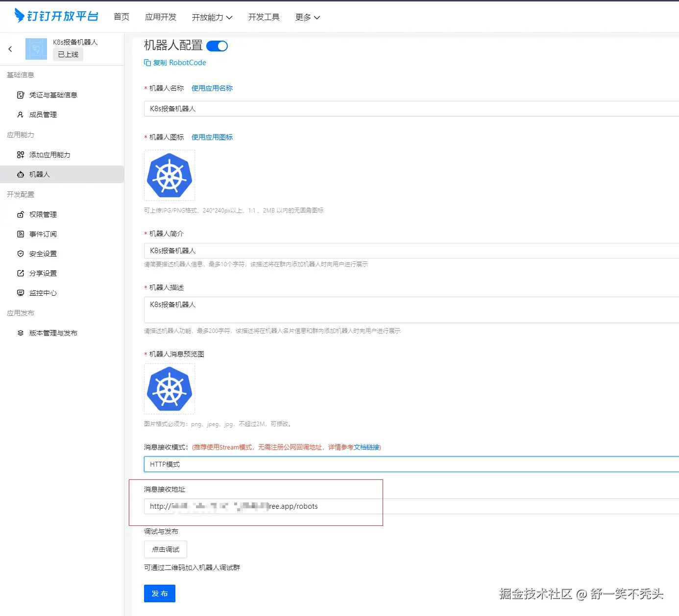Click the 机器人消息预览图 Kubernetes image

click(170, 389)
